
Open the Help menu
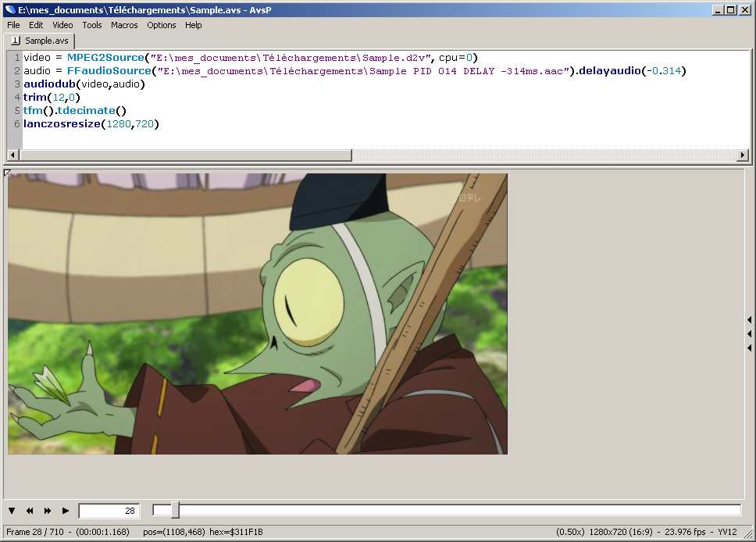point(194,25)
